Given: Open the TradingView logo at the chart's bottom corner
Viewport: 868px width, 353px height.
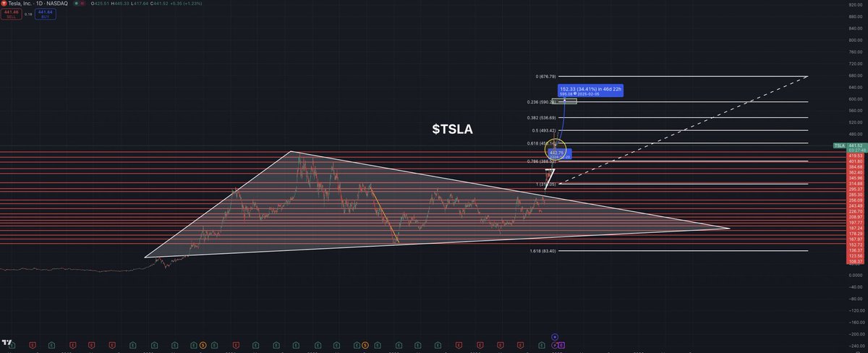Looking at the screenshot, I should click(x=7, y=342).
